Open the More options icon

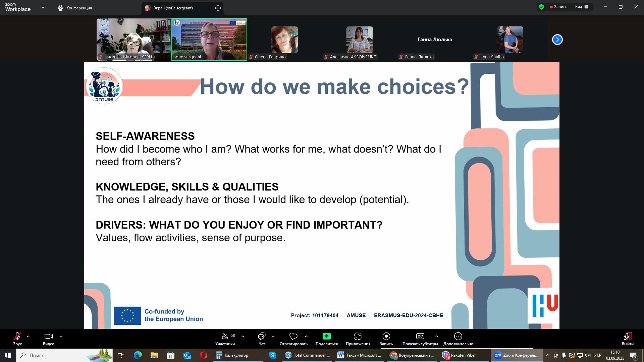(x=458, y=336)
